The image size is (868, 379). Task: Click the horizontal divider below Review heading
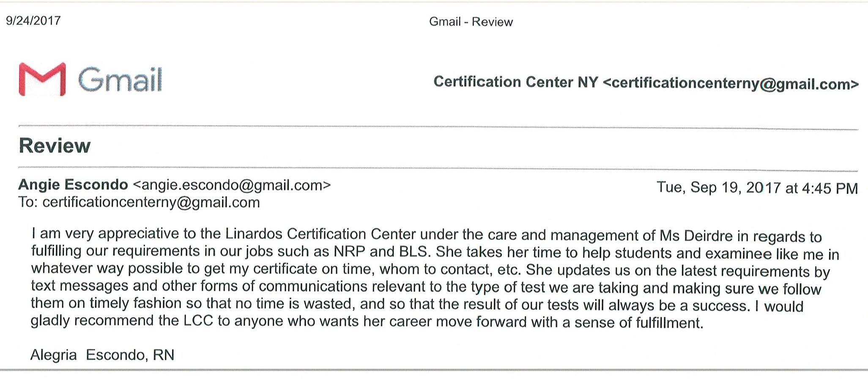point(438,169)
